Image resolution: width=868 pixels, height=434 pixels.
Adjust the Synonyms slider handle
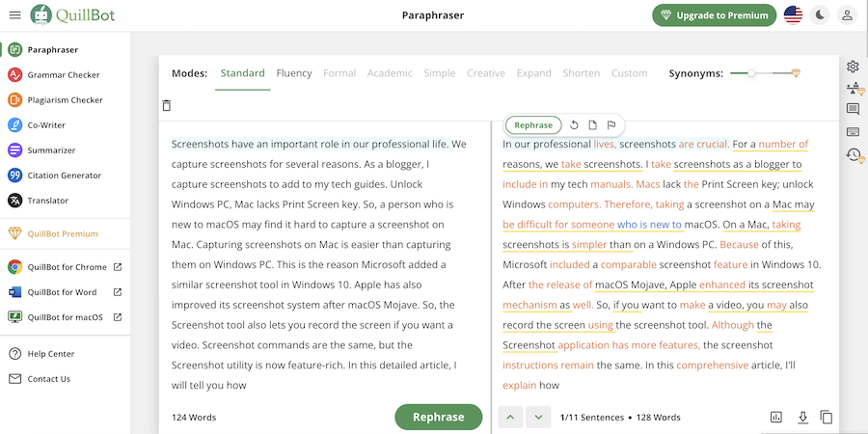click(751, 73)
